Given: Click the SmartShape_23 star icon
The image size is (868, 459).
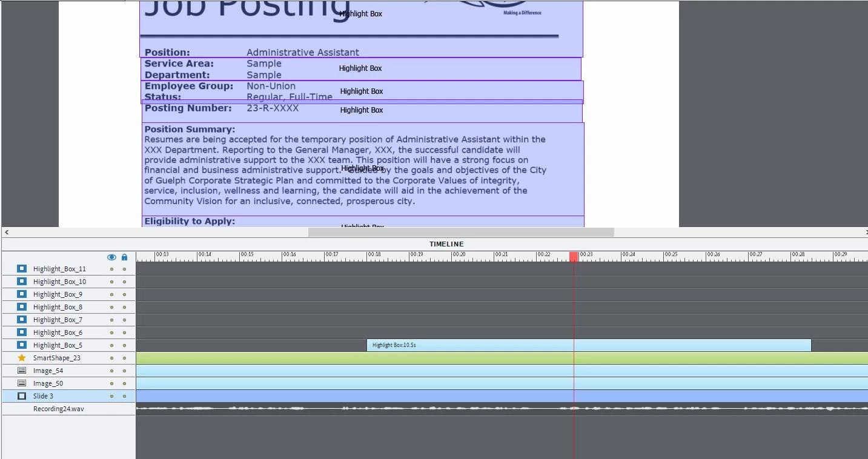Looking at the screenshot, I should pyautogui.click(x=22, y=358).
